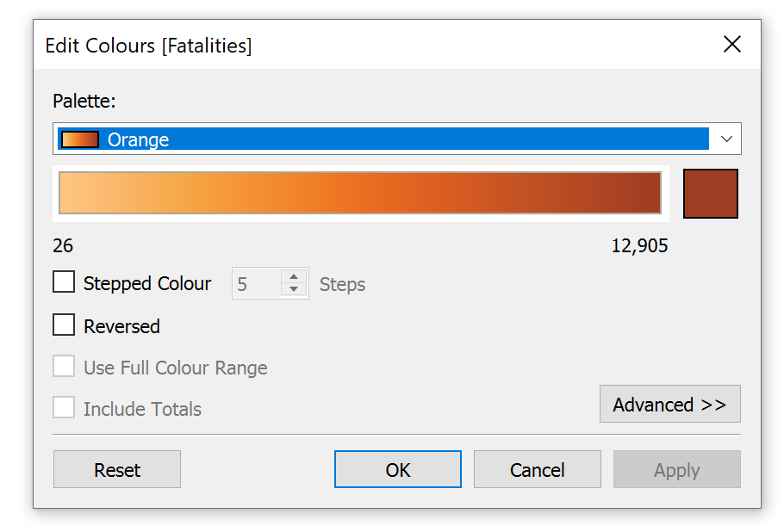This screenshot has width=784, height=532.
Task: Click the Cancel button
Action: [537, 470]
